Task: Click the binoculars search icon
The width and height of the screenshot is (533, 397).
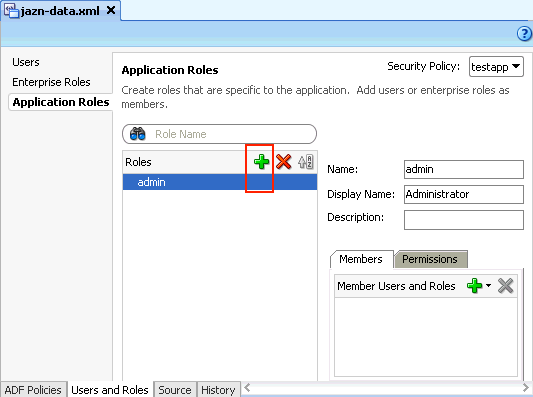Action: click(138, 134)
